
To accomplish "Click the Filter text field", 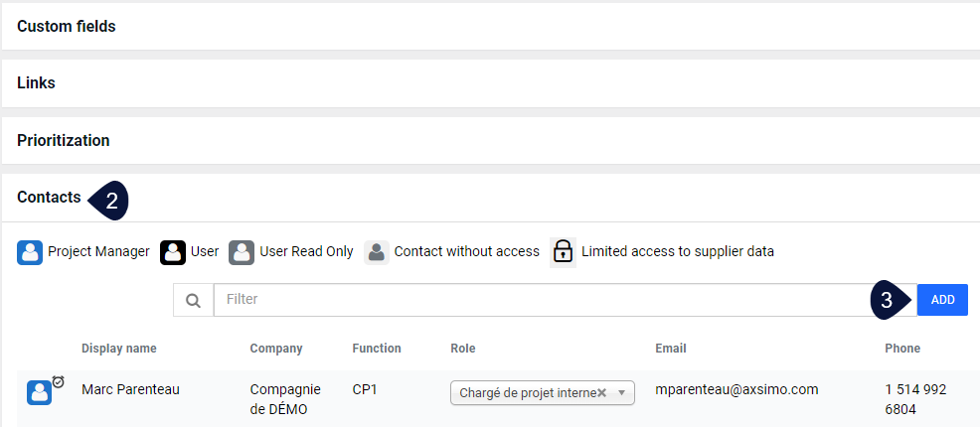I will [x=566, y=300].
